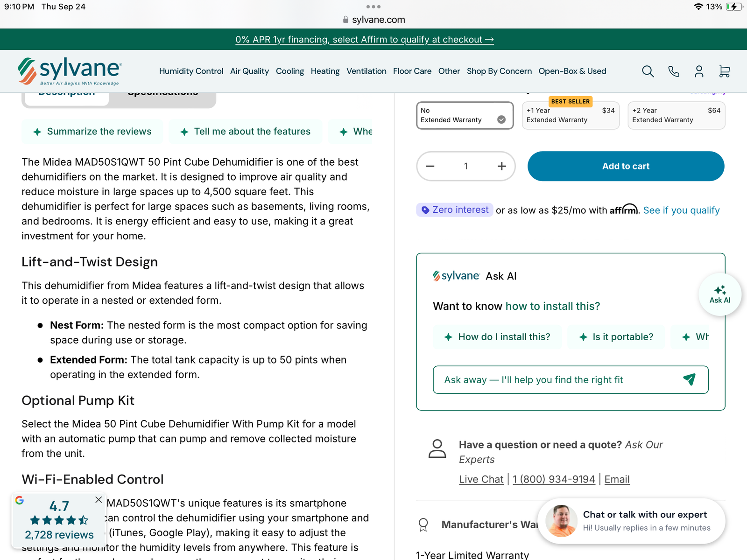Image resolution: width=747 pixels, height=560 pixels.
Task: Open the shopping cart icon
Action: [x=724, y=71]
